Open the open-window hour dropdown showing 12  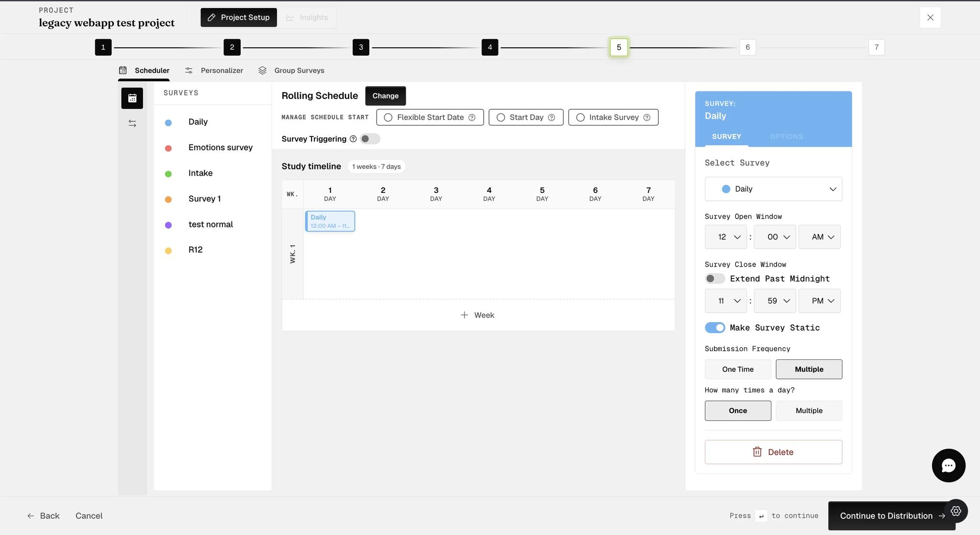[725, 237]
